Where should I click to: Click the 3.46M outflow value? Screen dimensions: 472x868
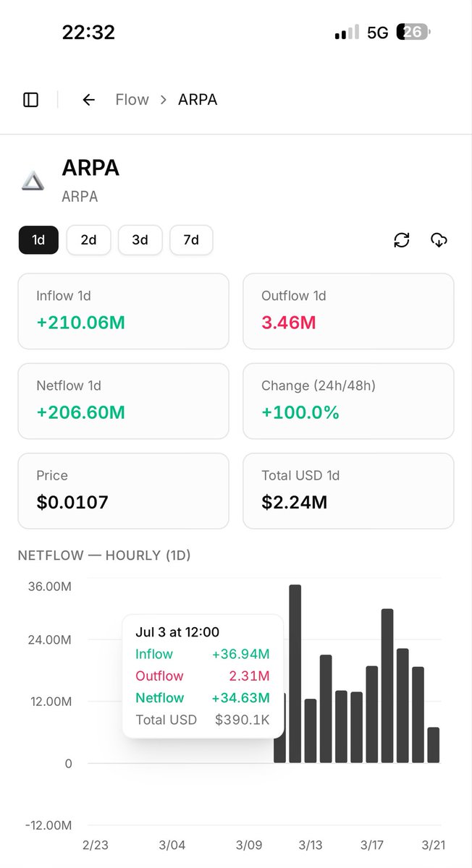click(x=288, y=323)
